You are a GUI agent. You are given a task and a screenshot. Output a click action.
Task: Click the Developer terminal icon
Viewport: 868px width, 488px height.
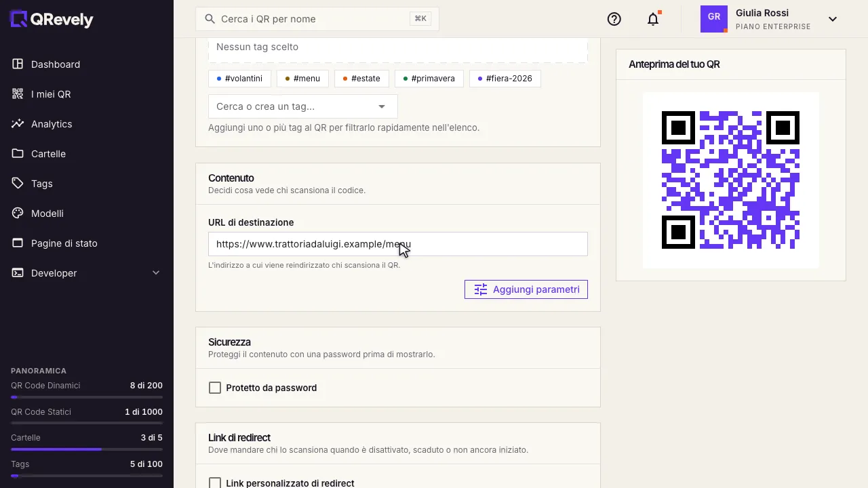tap(18, 273)
